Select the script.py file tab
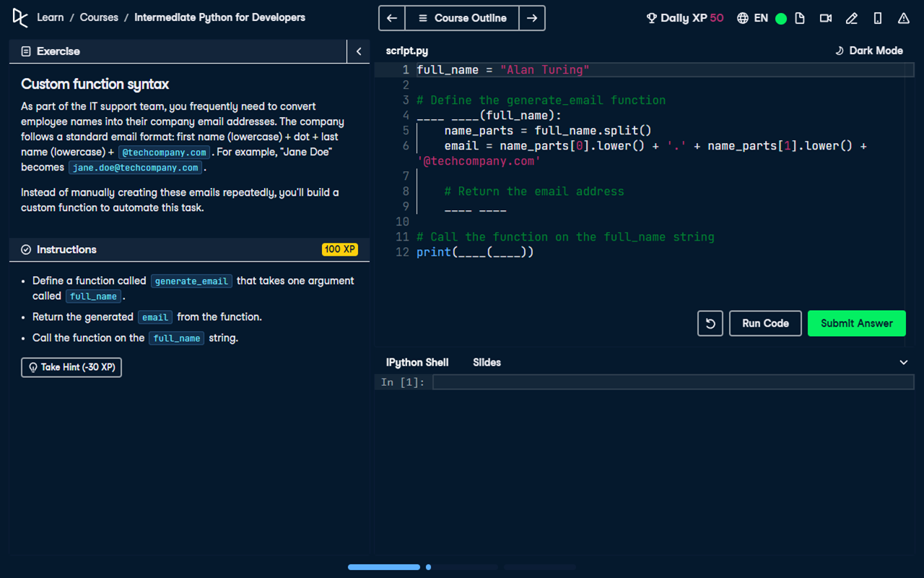This screenshot has width=924, height=578. click(407, 51)
